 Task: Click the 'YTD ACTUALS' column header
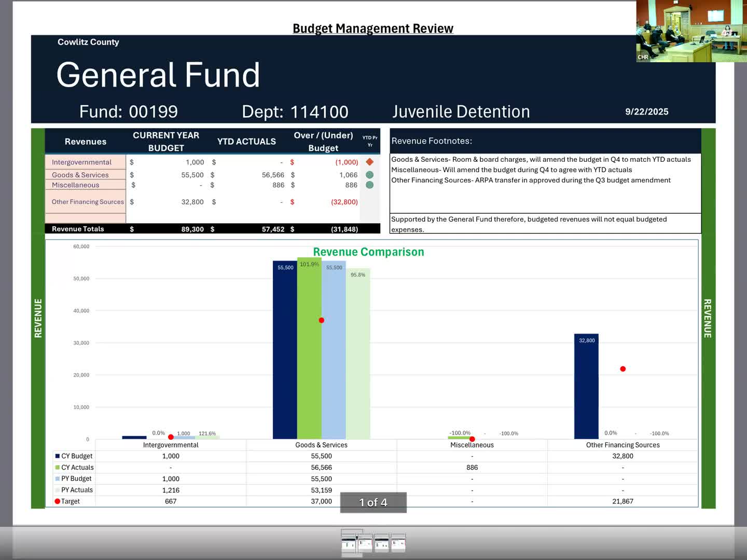[246, 142]
